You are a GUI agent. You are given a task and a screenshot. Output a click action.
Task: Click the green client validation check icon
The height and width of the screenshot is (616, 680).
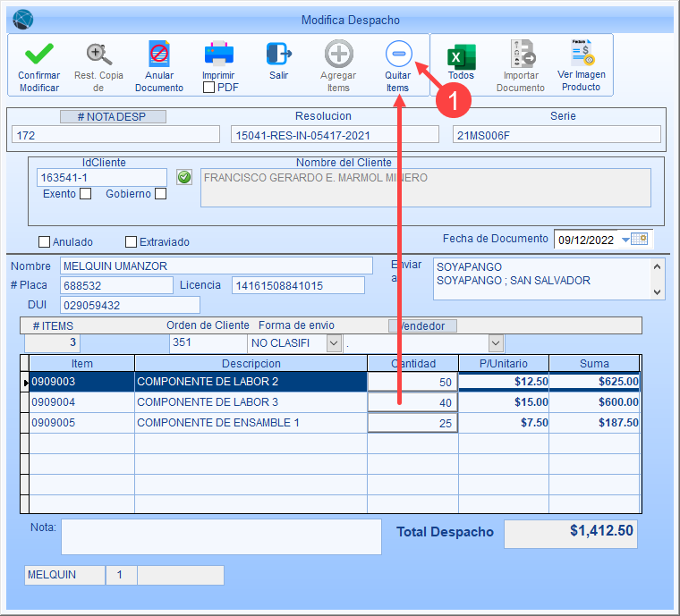[x=184, y=177]
